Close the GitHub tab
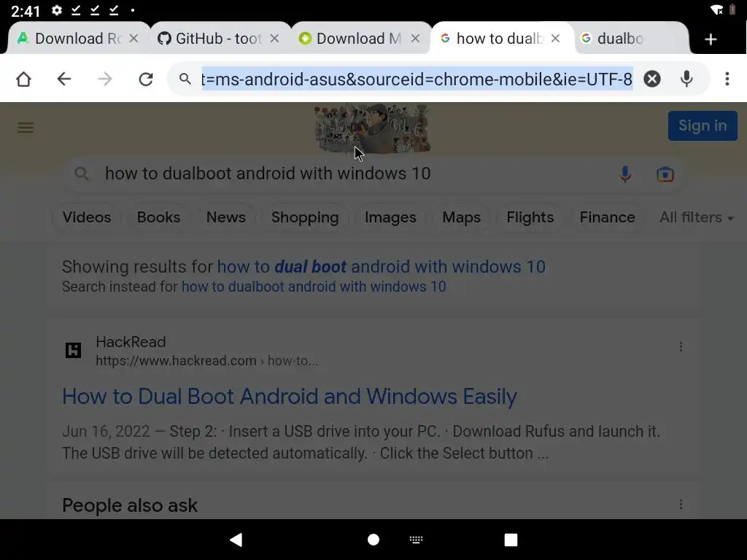This screenshot has height=560, width=747. [x=274, y=38]
